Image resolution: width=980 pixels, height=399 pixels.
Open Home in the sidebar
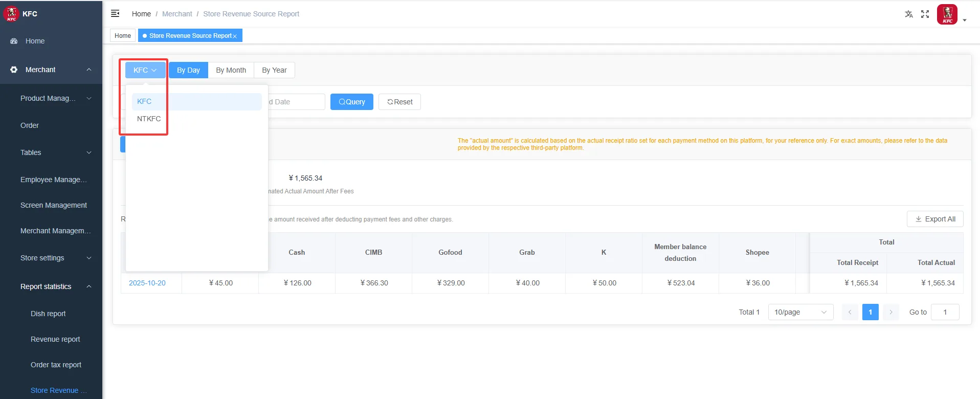(x=51, y=41)
